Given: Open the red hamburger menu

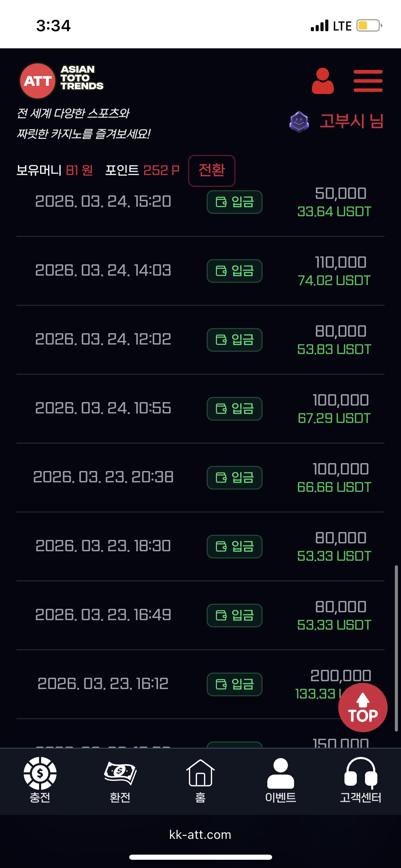Looking at the screenshot, I should [x=368, y=81].
